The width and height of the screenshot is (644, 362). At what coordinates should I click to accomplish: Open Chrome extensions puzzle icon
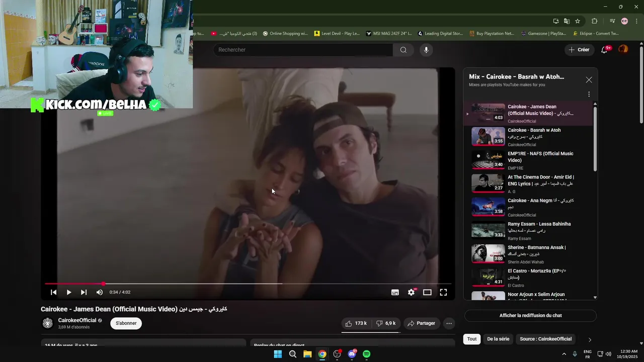point(595,21)
